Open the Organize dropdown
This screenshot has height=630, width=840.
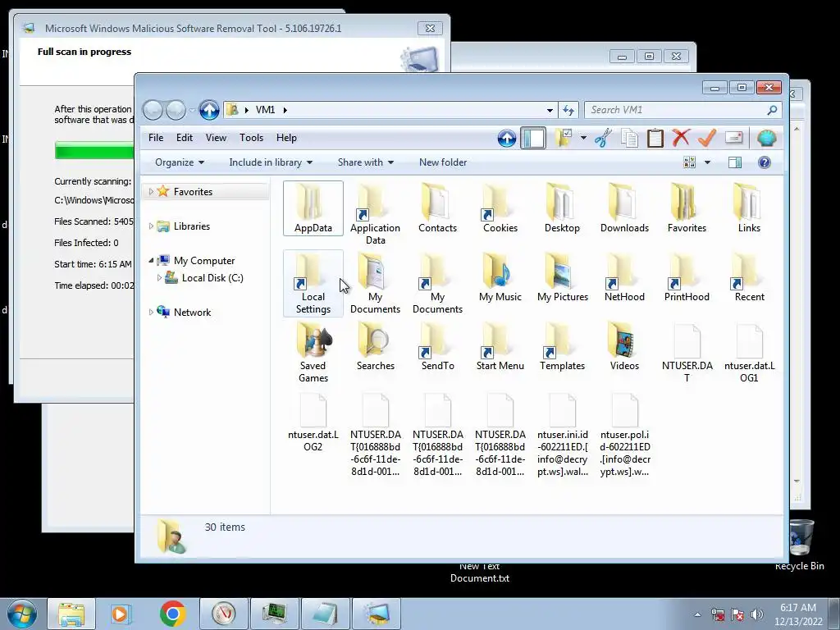[x=180, y=162]
